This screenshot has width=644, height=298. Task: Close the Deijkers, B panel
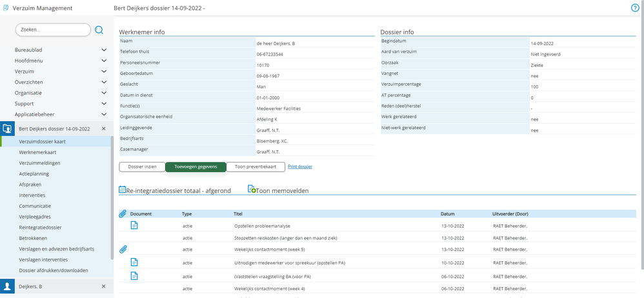[x=104, y=286]
